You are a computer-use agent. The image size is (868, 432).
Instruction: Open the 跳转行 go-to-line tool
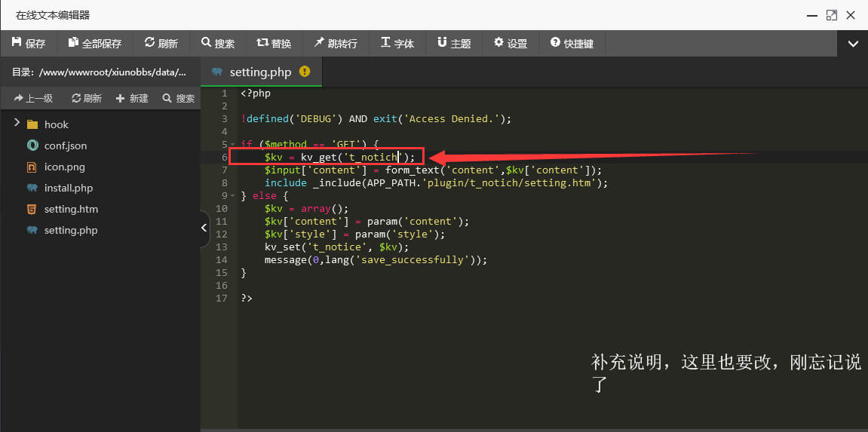(336, 43)
